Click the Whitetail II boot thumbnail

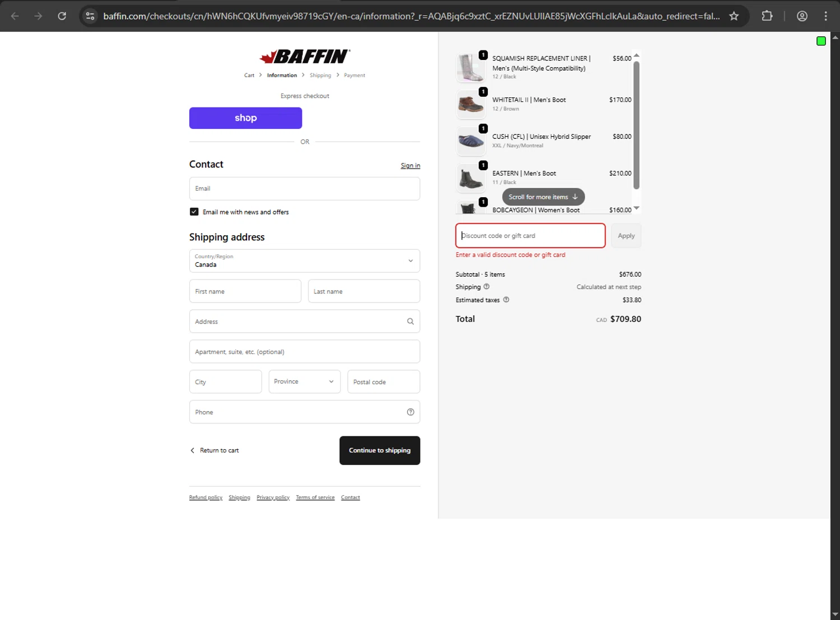tap(471, 104)
